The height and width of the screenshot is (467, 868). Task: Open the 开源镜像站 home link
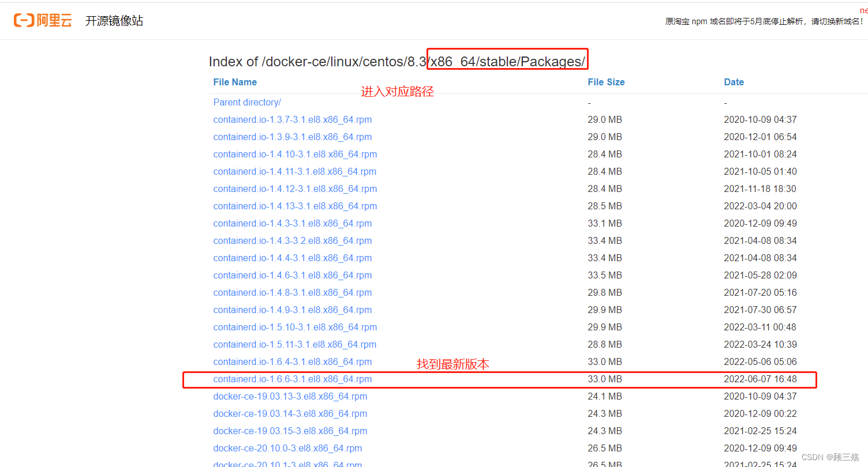click(114, 20)
